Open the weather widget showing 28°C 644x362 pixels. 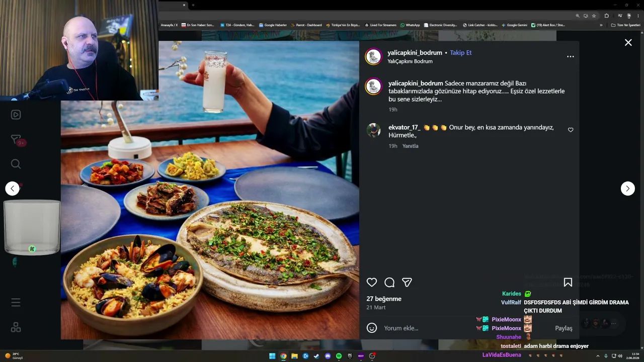[14, 356]
